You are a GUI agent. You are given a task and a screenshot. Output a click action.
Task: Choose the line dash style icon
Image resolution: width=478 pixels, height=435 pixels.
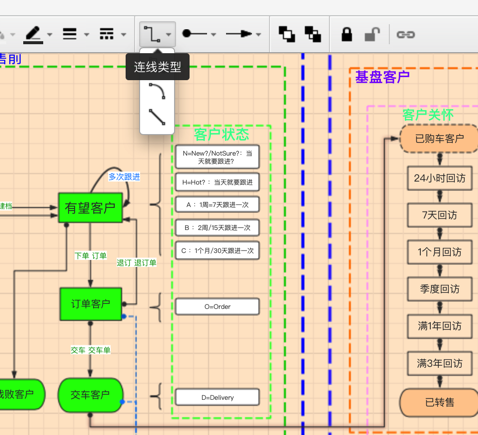(x=106, y=34)
